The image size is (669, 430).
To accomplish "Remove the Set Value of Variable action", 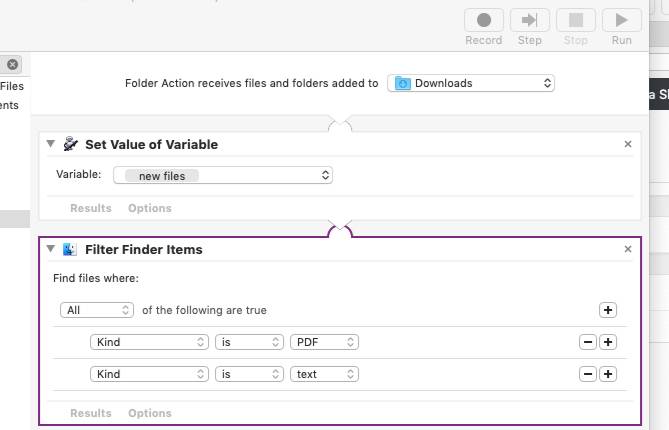I will [x=628, y=144].
